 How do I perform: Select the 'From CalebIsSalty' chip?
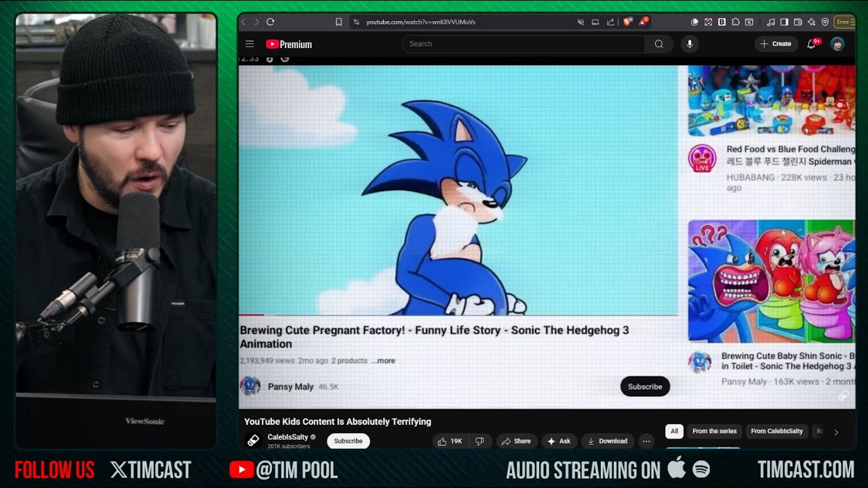[777, 431]
